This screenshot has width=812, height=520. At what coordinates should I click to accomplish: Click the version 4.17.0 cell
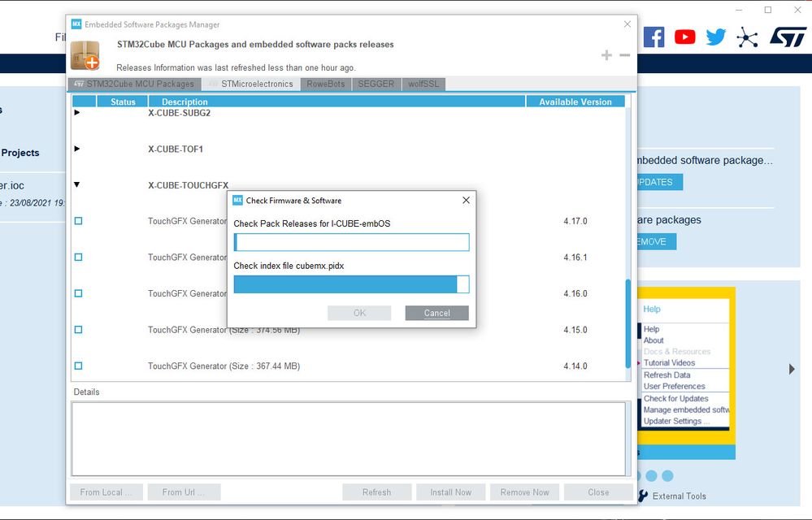(575, 221)
